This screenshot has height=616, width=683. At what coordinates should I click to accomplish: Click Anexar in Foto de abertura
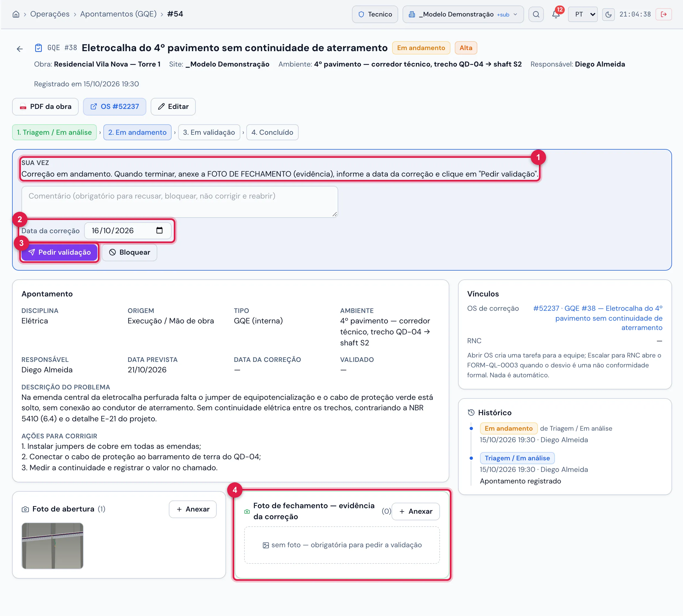point(192,509)
